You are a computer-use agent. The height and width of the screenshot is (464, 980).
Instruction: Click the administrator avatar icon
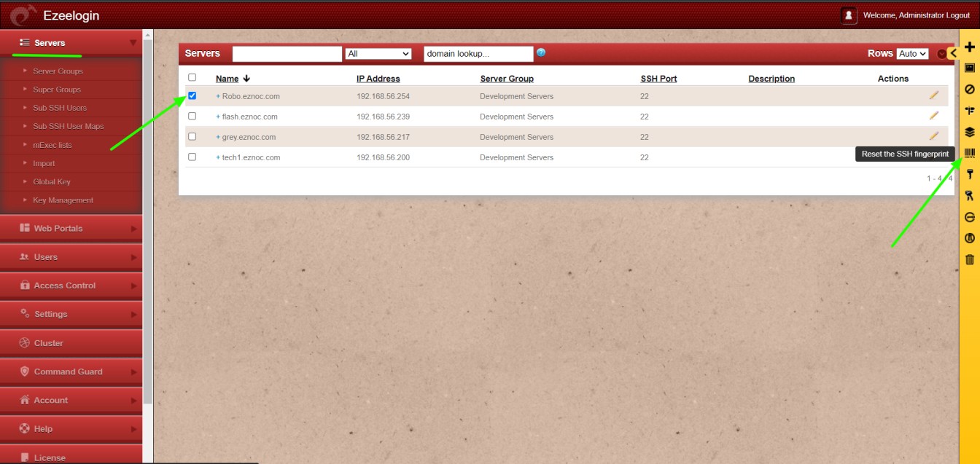click(x=849, y=15)
